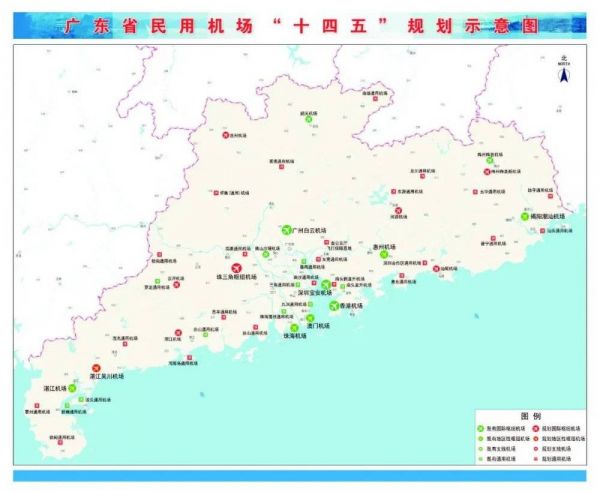Click the 揭阳潮汕机场 text label

(549, 217)
